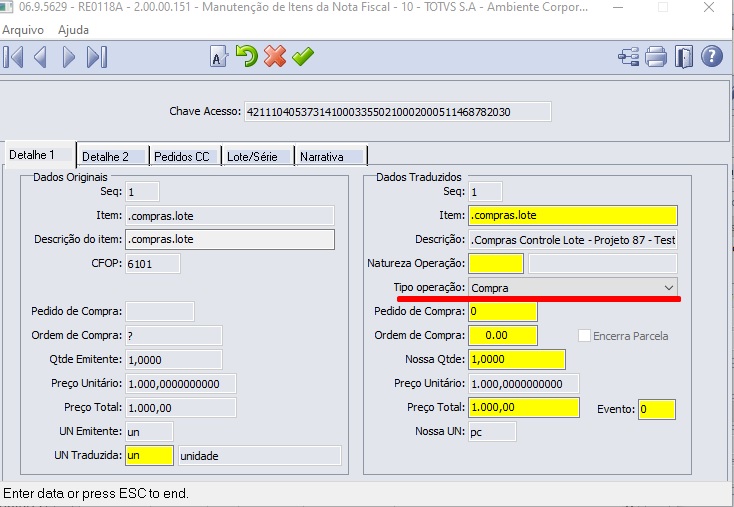Open the tree structure icon in toolbar
The height and width of the screenshot is (507, 734).
coord(629,57)
